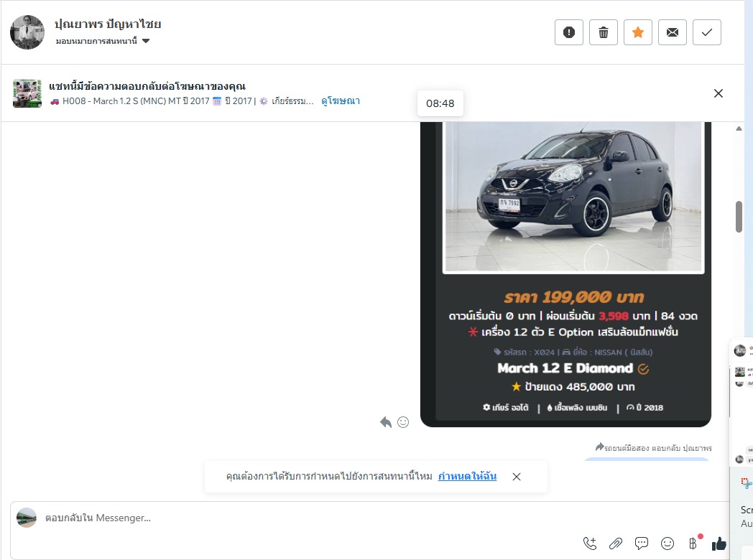Click the กำหนดให้ฉัน link

pos(467,476)
